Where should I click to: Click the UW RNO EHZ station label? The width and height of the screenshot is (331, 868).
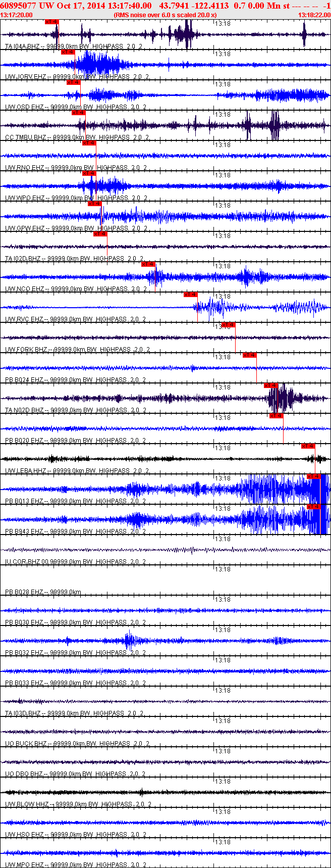click(76, 168)
